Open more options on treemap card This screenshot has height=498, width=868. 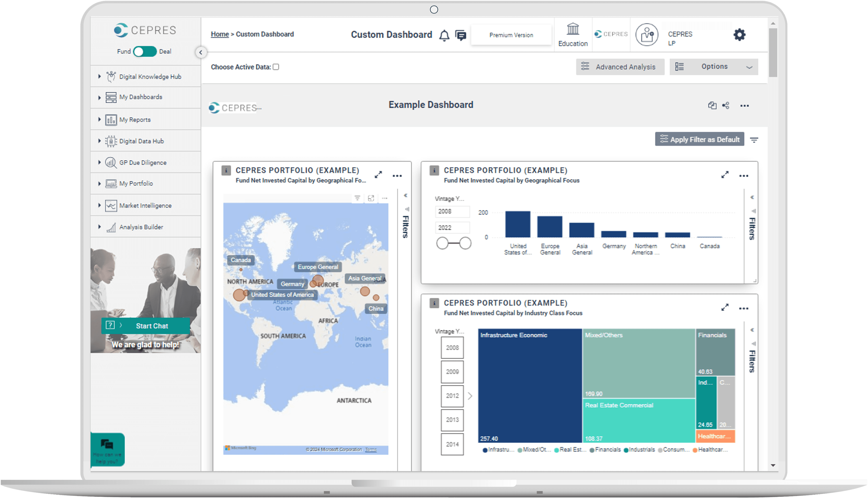tap(743, 309)
